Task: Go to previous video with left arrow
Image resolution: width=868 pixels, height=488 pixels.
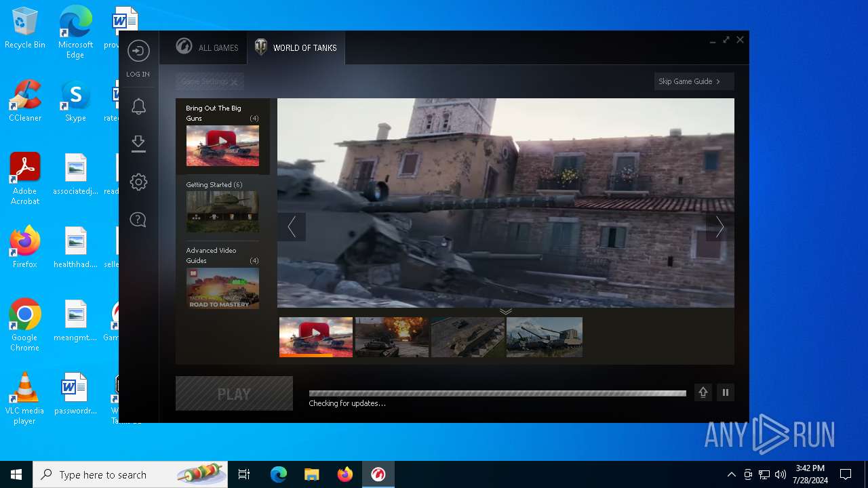Action: (292, 226)
